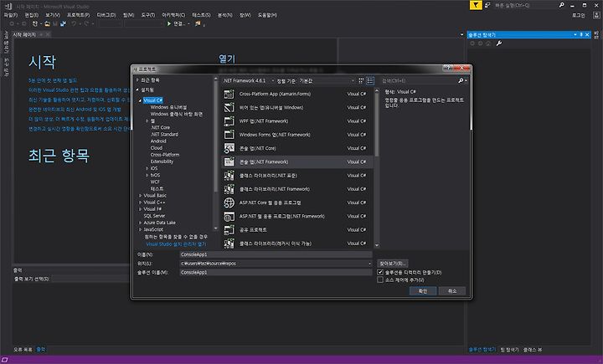Open the project location path dropdown
Viewport: 603px width, 364px height.
pos(369,264)
